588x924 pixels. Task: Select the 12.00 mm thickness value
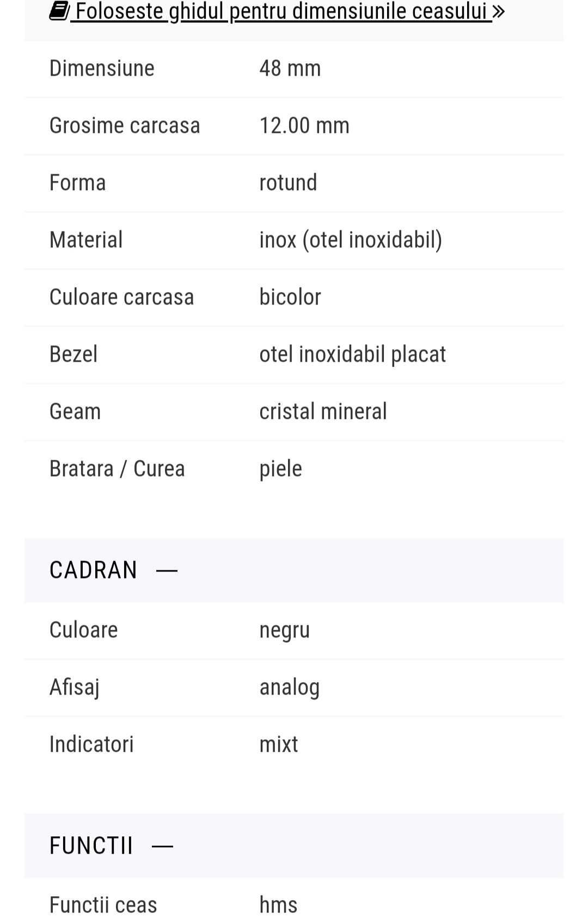304,126
